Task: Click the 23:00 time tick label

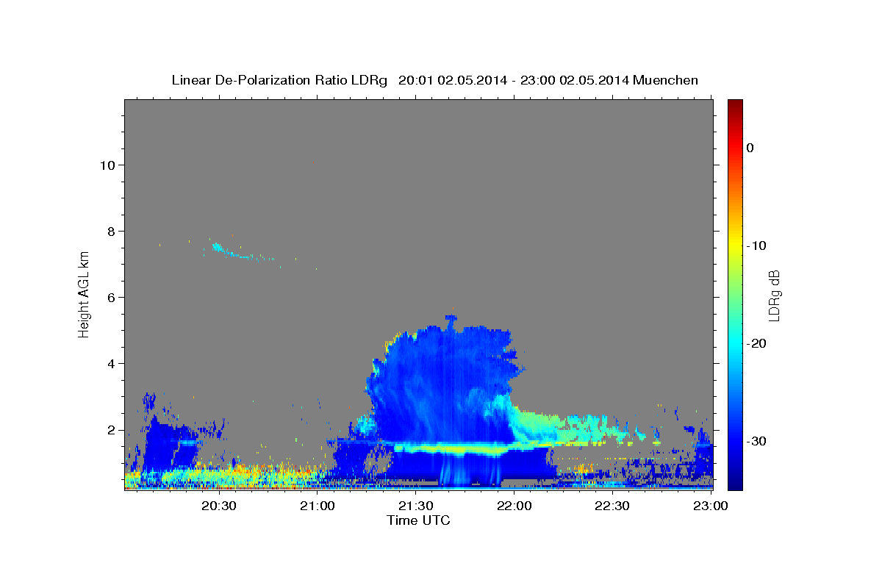Action: (x=710, y=506)
